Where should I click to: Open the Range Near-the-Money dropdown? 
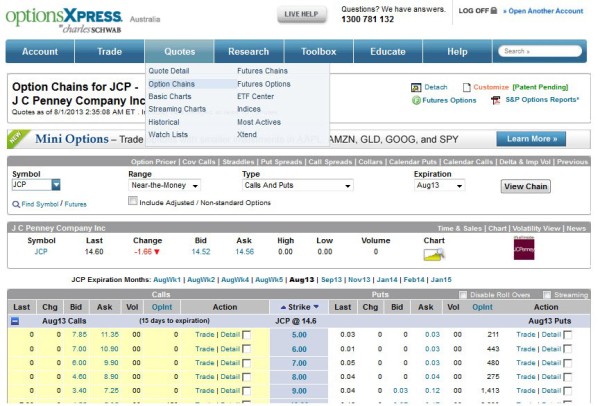click(165, 186)
